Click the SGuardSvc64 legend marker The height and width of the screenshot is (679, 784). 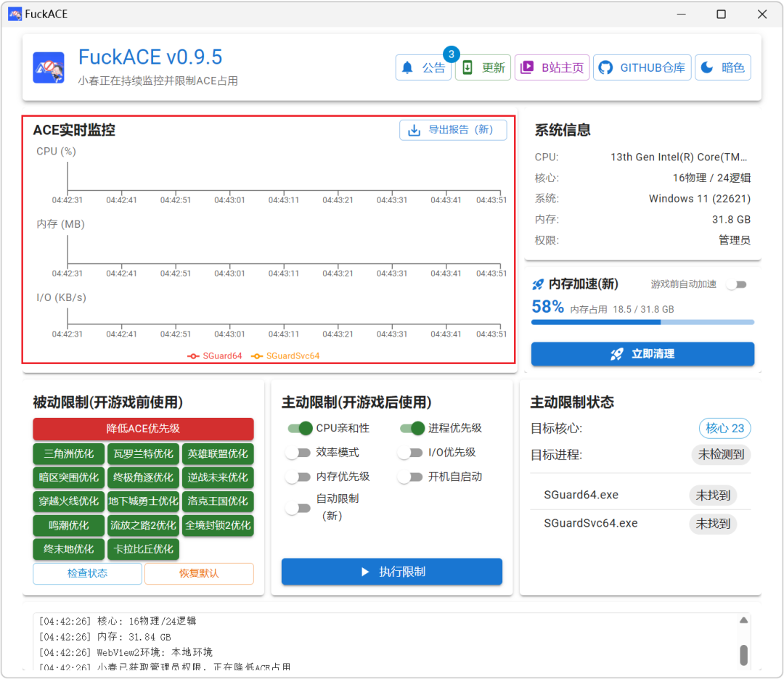tap(256, 355)
